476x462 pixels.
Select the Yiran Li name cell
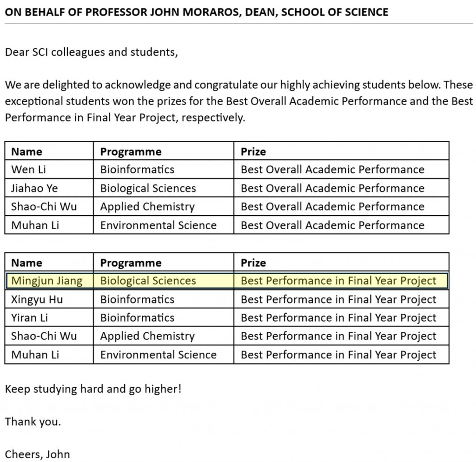(x=30, y=318)
